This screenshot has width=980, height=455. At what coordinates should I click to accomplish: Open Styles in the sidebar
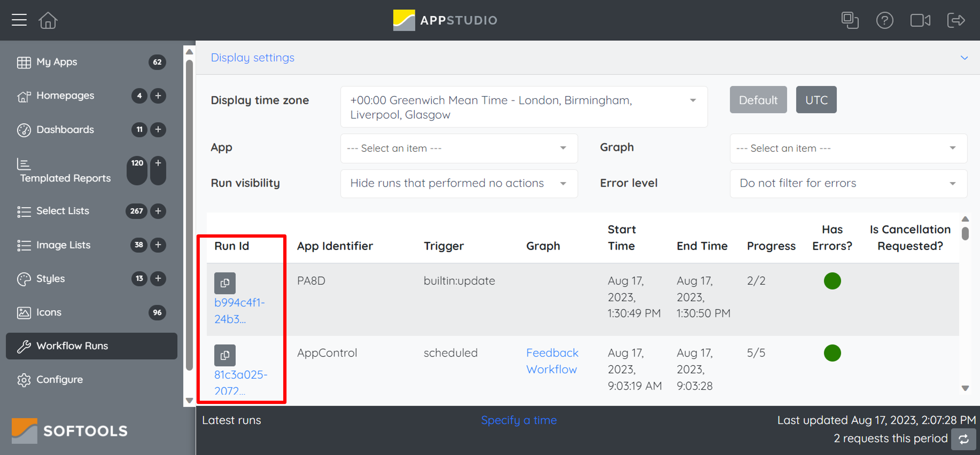pos(50,278)
